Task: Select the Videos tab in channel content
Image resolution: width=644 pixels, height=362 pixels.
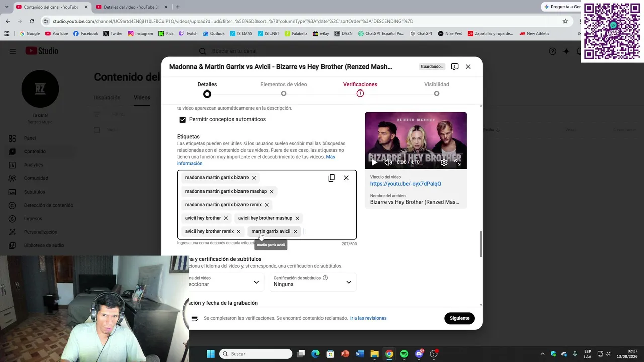Action: tap(142, 98)
